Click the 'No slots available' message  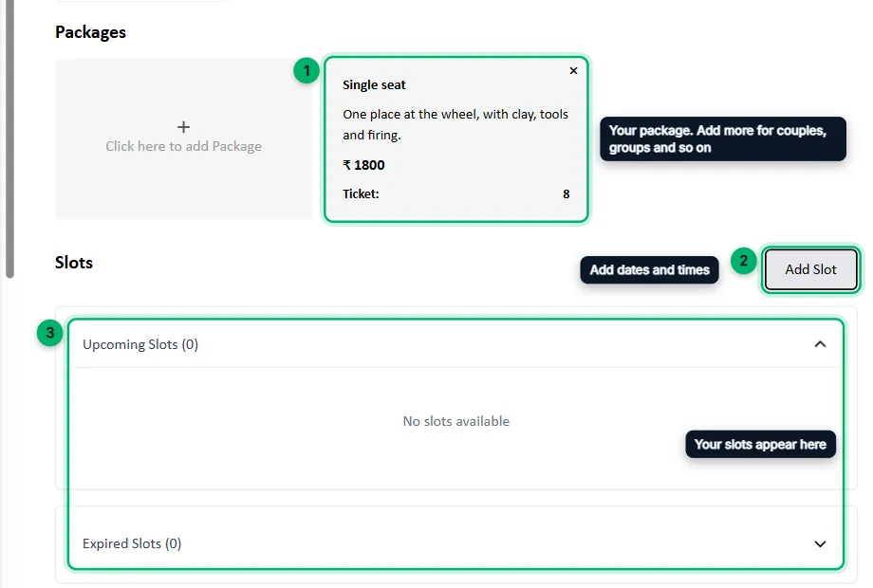pyautogui.click(x=456, y=421)
